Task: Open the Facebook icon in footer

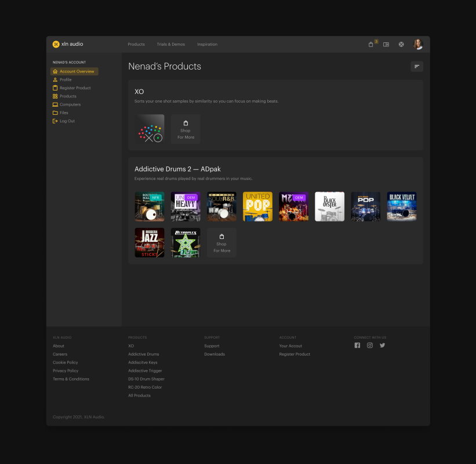Action: [357, 345]
